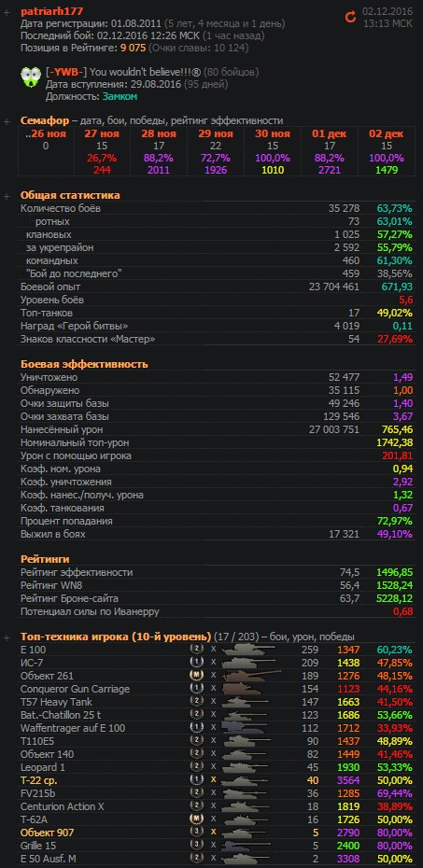The image size is (423, 868).
Task: Click the Семафор section heading
Action: (x=45, y=120)
